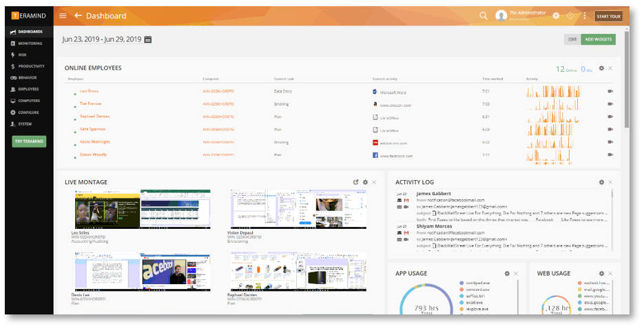This screenshot has width=644, height=331.
Task: Open the hamburger menu beside Dashboard
Action: point(63,16)
